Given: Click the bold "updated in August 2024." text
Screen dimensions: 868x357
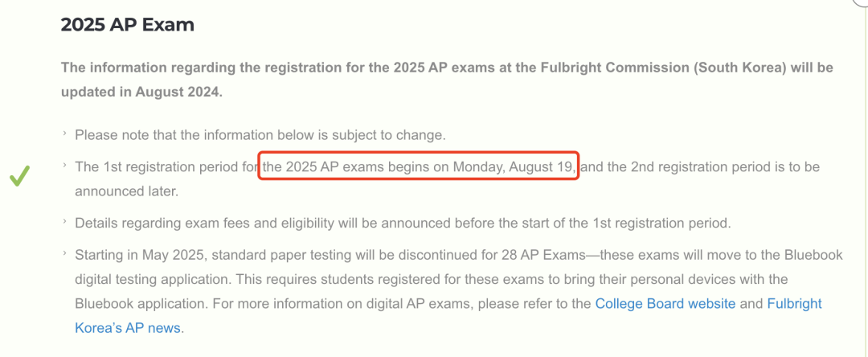Looking at the screenshot, I should click(141, 92).
